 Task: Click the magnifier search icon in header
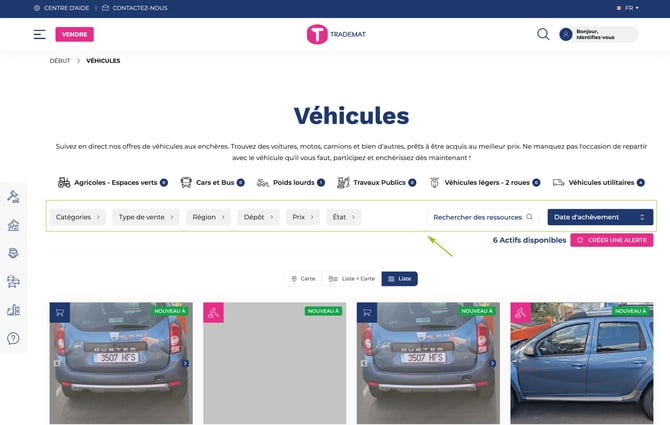[543, 34]
